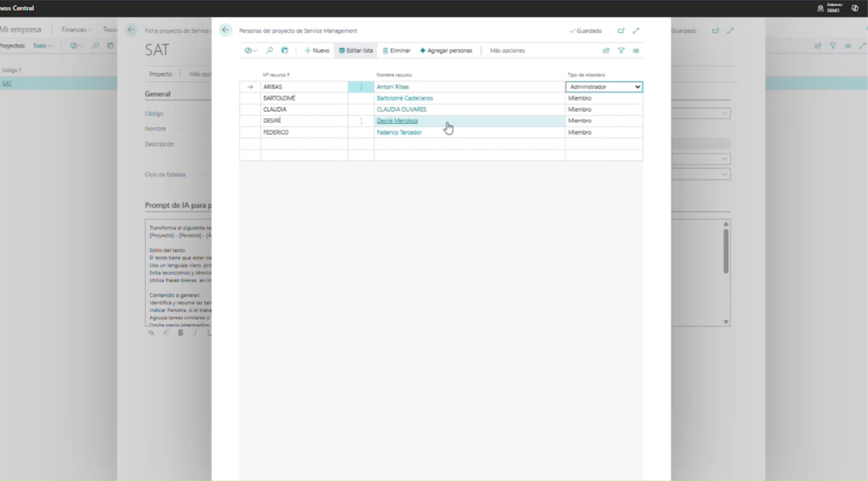The image size is (868, 481).
Task: Open the Desiré Mendoza resource link
Action: 397,120
